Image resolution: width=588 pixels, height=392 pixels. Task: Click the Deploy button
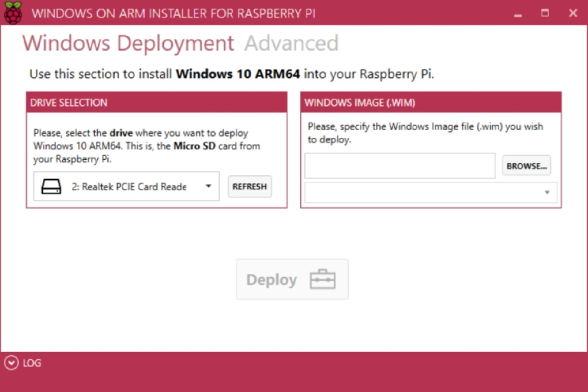pyautogui.click(x=292, y=279)
